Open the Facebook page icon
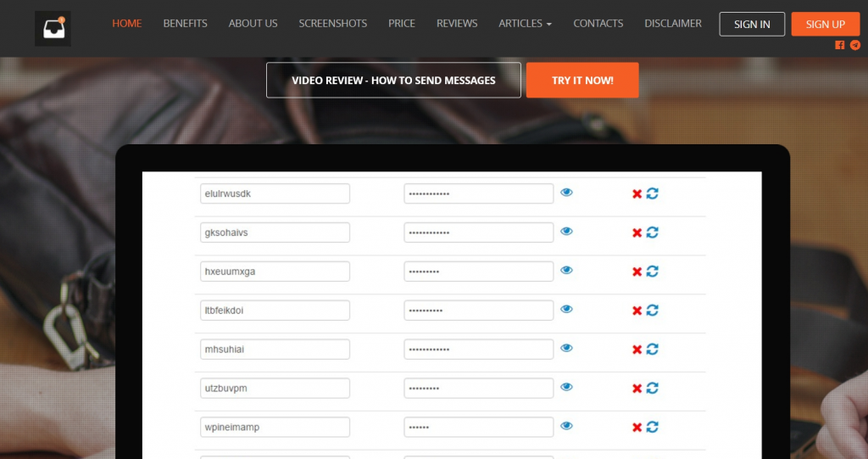 (840, 45)
